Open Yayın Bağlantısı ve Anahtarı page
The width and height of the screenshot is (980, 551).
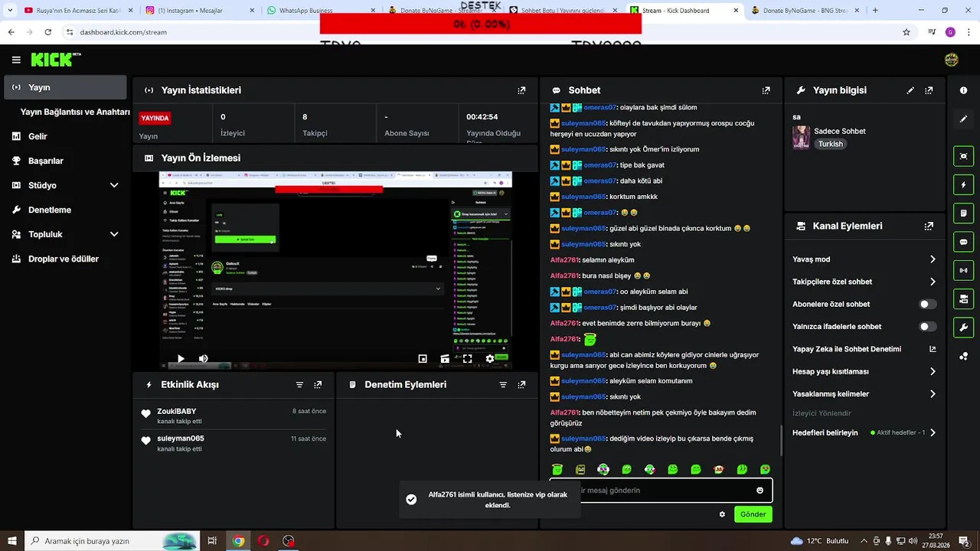75,112
